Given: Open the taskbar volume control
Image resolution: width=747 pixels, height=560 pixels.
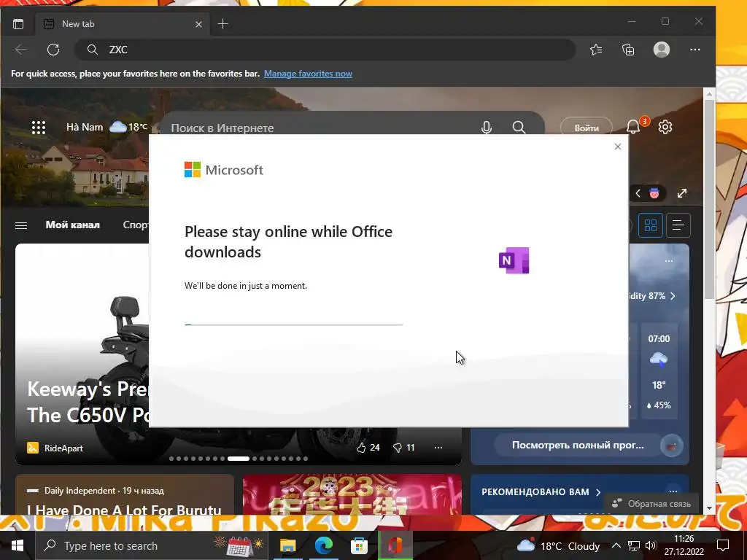Looking at the screenshot, I should click(650, 545).
